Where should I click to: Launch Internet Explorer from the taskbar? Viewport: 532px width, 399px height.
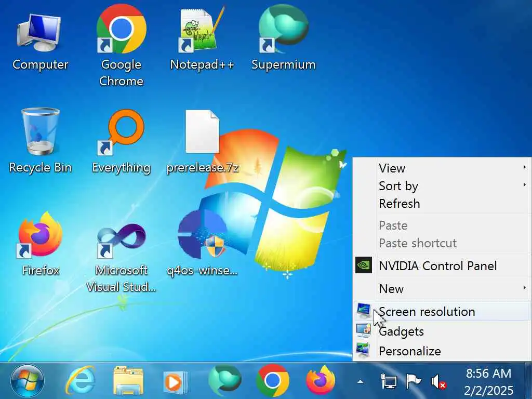pos(81,381)
